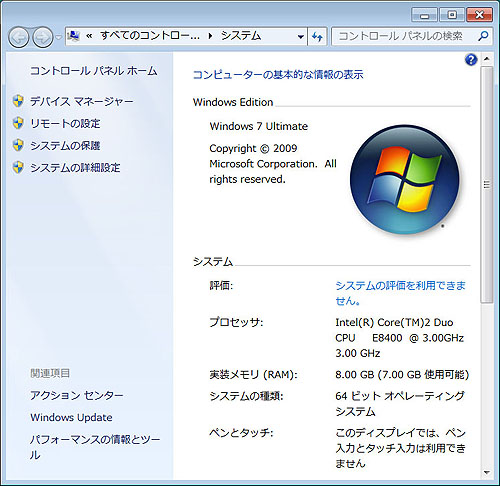The image size is (500, 486).
Task: Click scrollbar down arrow
Action: tap(487, 472)
